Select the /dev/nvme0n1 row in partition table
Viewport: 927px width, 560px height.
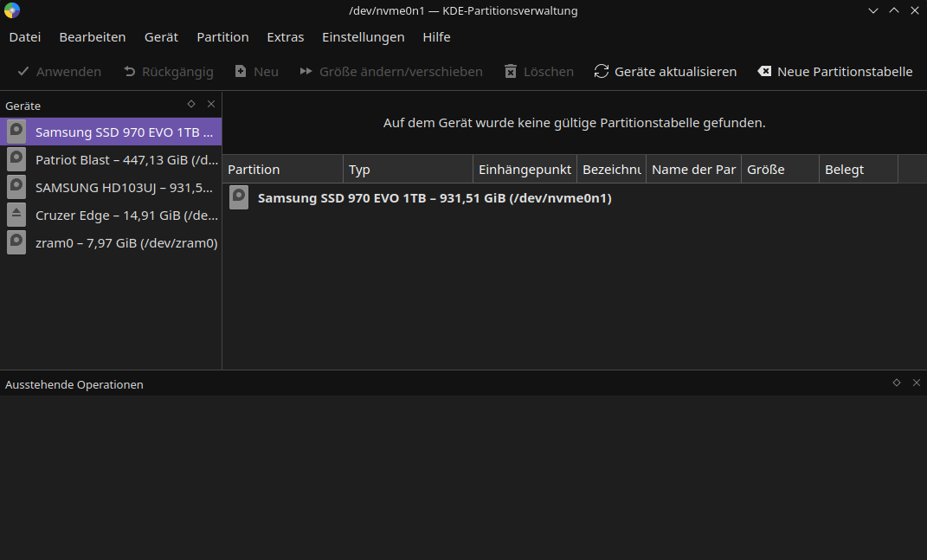pyautogui.click(x=575, y=198)
